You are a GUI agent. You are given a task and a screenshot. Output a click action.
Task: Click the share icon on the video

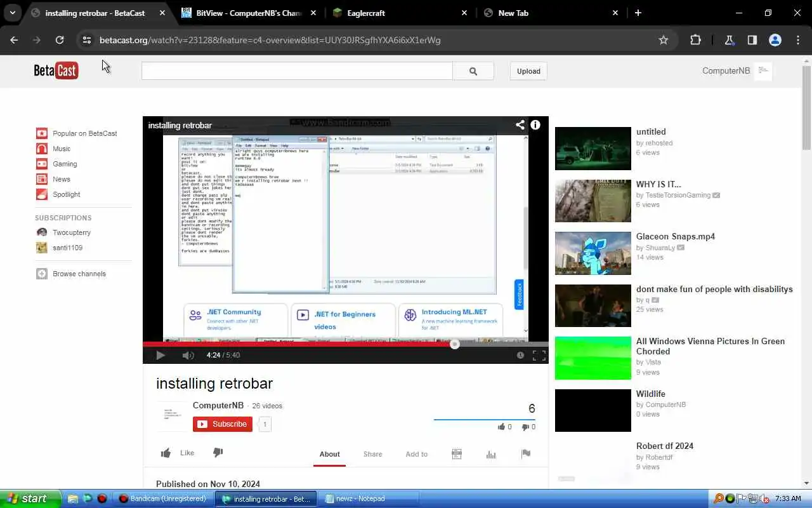(x=520, y=125)
